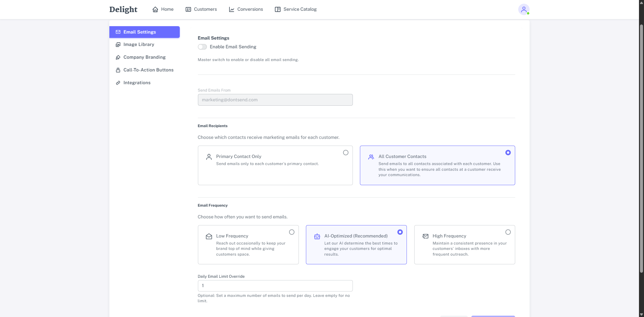Click the user profile avatar icon

[523, 9]
